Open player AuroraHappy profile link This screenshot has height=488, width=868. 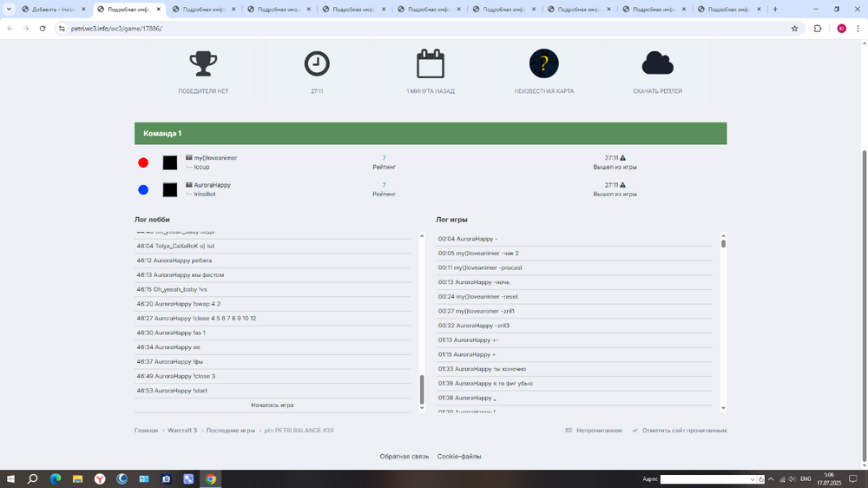[212, 185]
